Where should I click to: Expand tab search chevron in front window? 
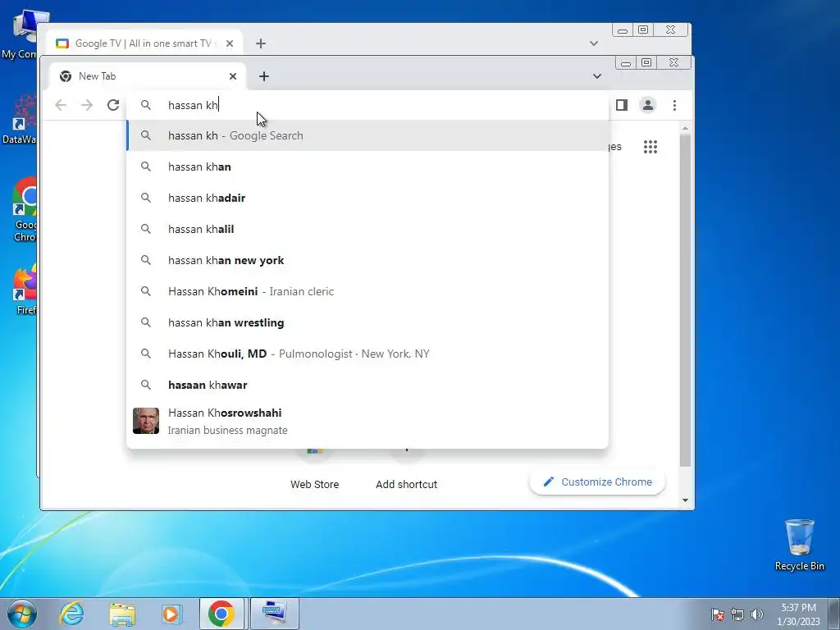click(x=597, y=76)
